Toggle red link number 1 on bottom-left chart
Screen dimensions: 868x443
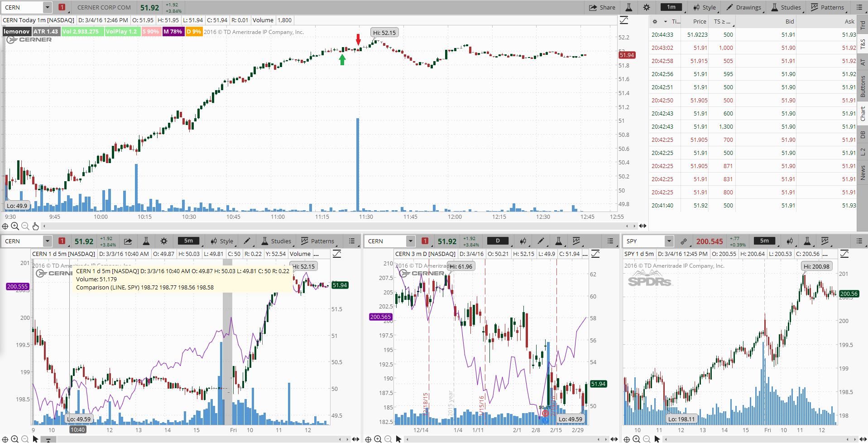tap(62, 241)
